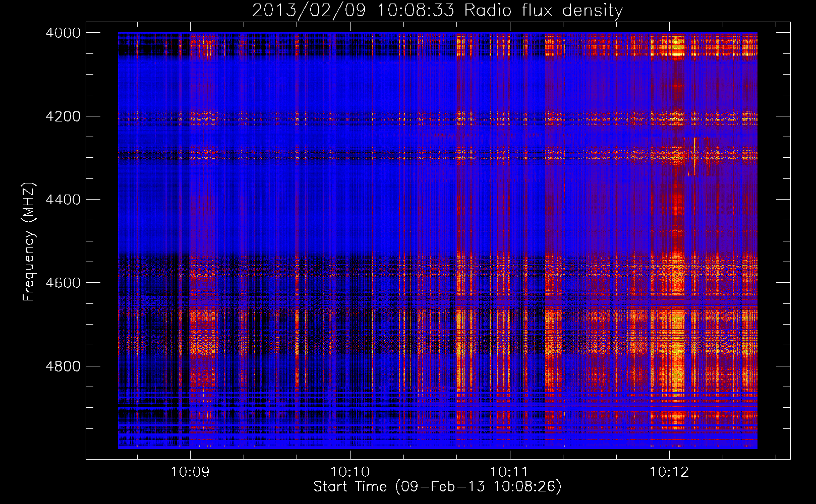
Task: Click the 'Frequency (MHZ)' axis title
Action: point(29,242)
